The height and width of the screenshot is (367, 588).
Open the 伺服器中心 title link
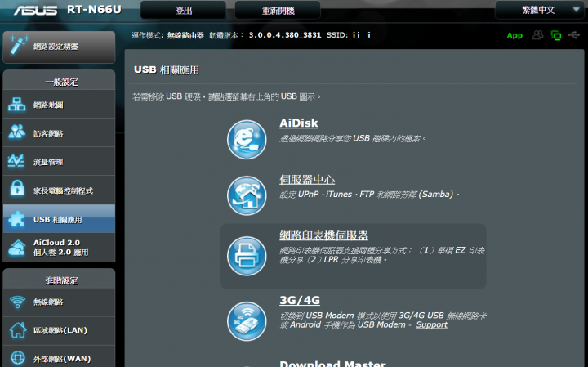pos(307,179)
